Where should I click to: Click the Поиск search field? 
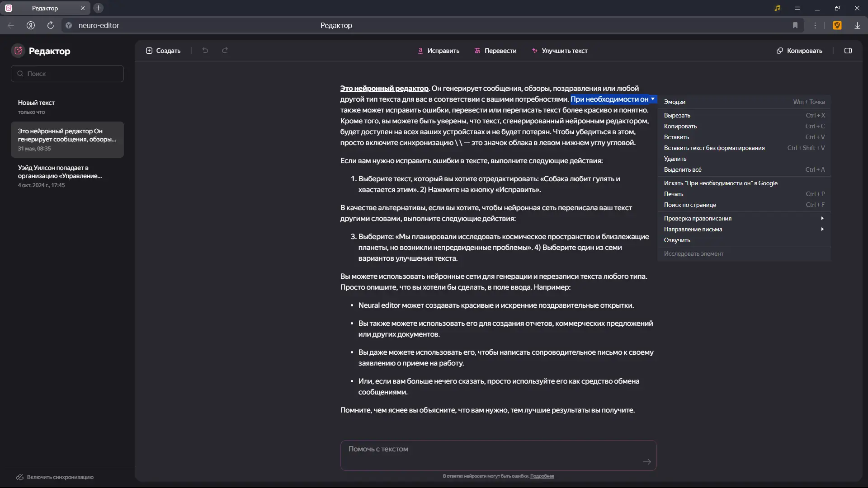coord(68,74)
